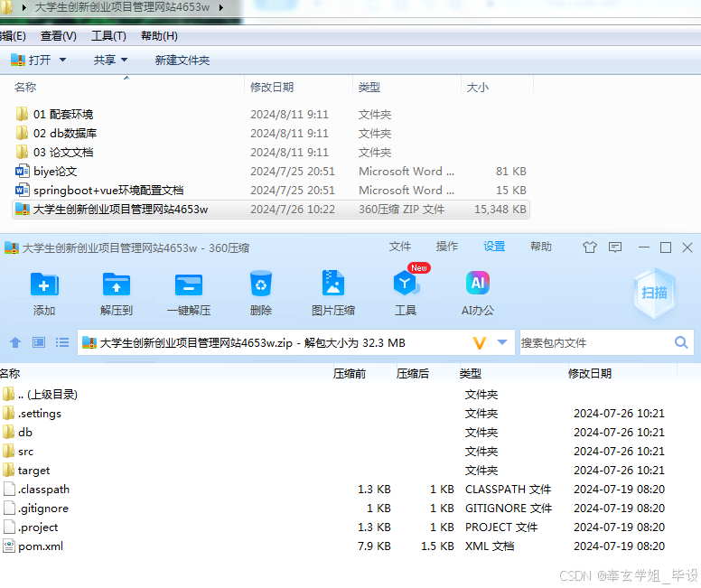Viewport: 701px width, 588px height.
Task: Switch to list view mode icon
Action: point(62,342)
